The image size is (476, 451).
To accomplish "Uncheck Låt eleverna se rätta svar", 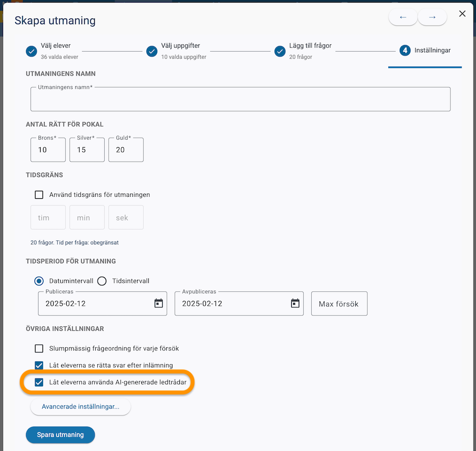I will click(39, 365).
